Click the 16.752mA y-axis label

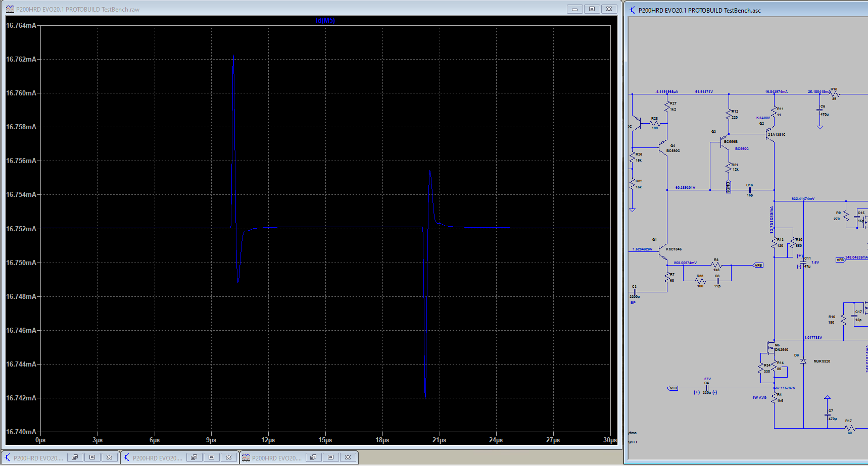[21, 229]
